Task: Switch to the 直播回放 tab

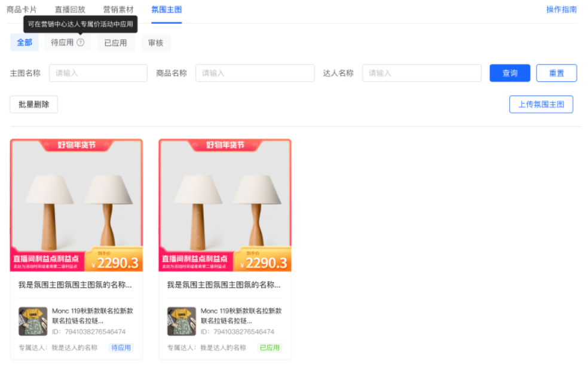Action: (70, 10)
